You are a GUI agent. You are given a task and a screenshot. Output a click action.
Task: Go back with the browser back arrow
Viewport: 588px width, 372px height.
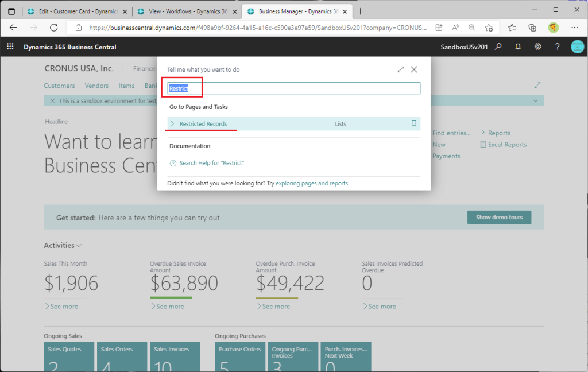(x=14, y=28)
